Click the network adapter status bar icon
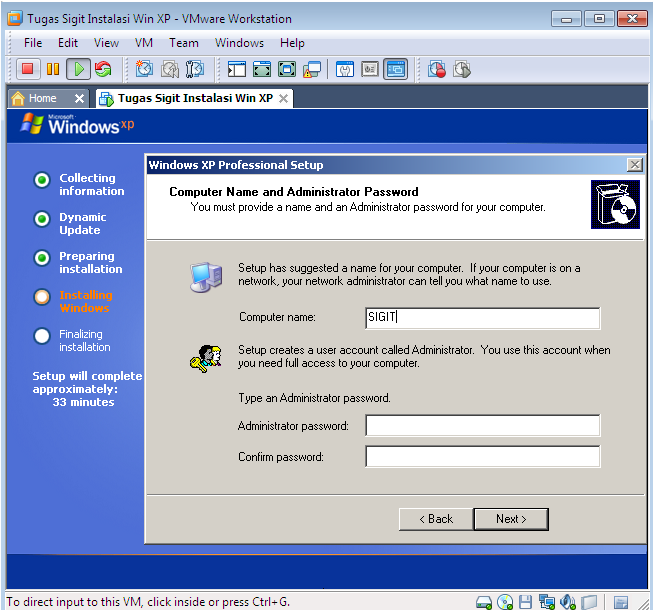 [x=547, y=602]
